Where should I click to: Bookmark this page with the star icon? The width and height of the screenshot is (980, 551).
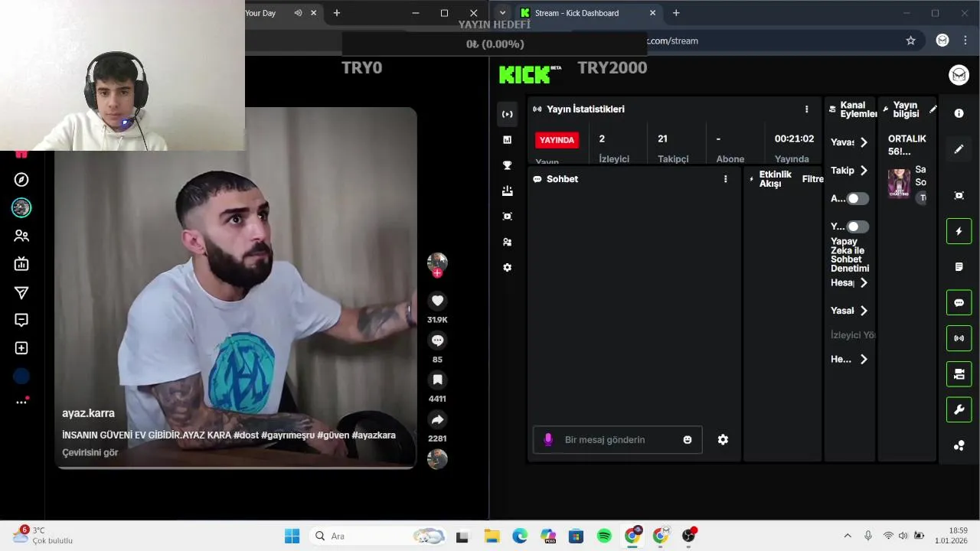[910, 41]
